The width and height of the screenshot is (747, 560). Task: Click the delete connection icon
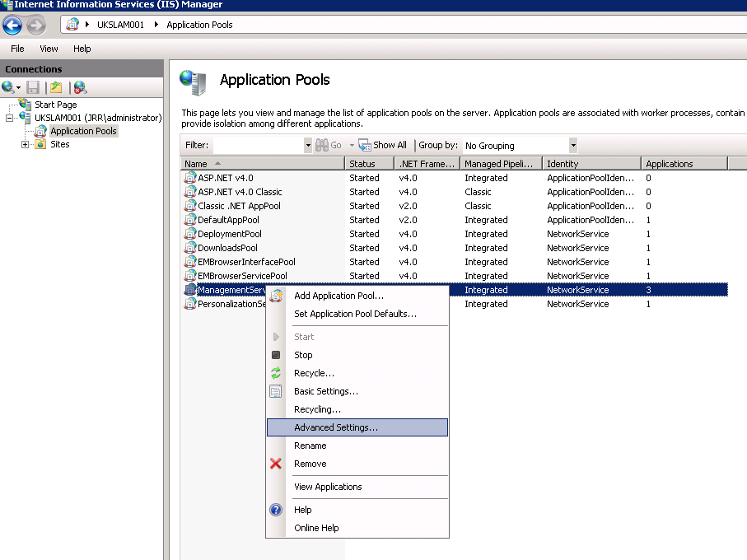80,87
